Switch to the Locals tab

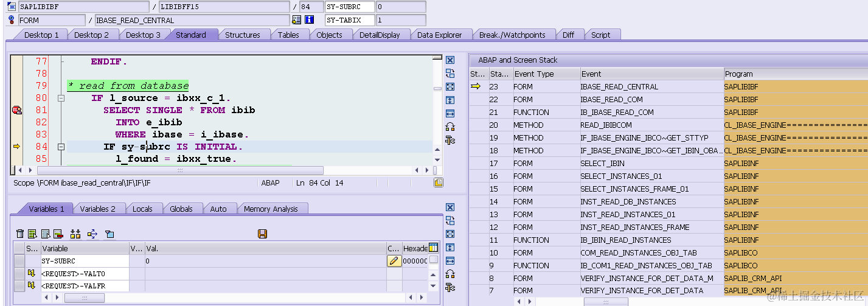tap(142, 209)
